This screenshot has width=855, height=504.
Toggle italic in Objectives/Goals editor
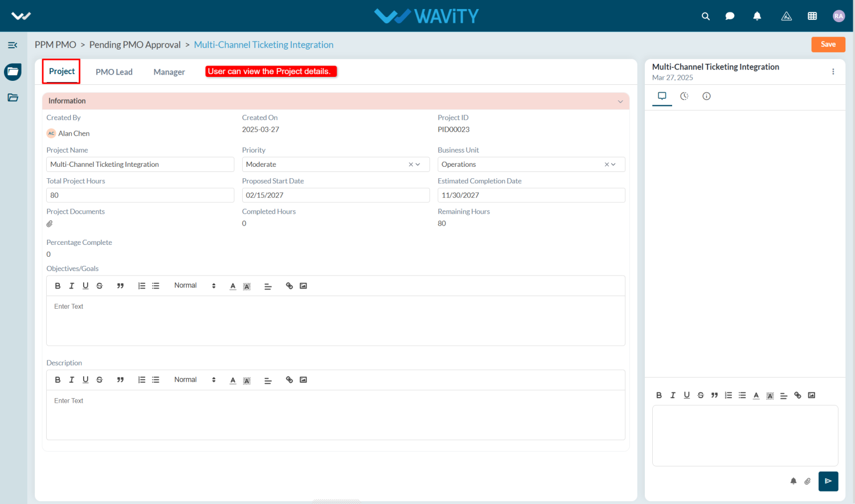(x=71, y=286)
